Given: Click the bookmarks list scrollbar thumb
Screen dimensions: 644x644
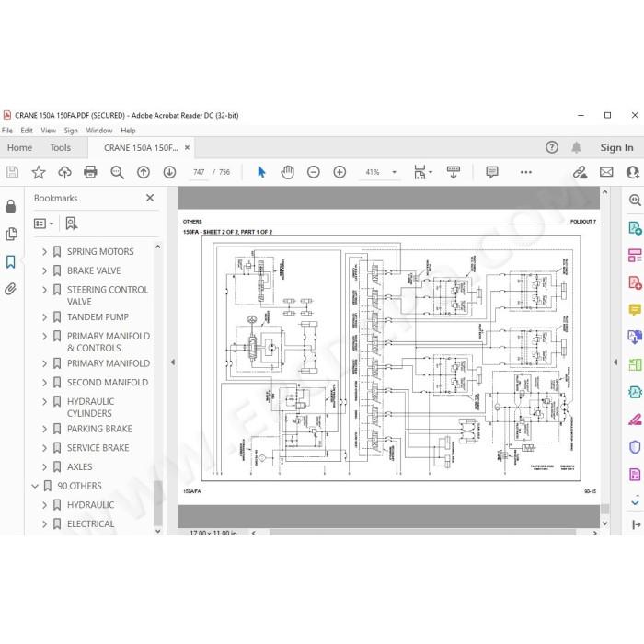Looking at the screenshot, I should pos(157,503).
